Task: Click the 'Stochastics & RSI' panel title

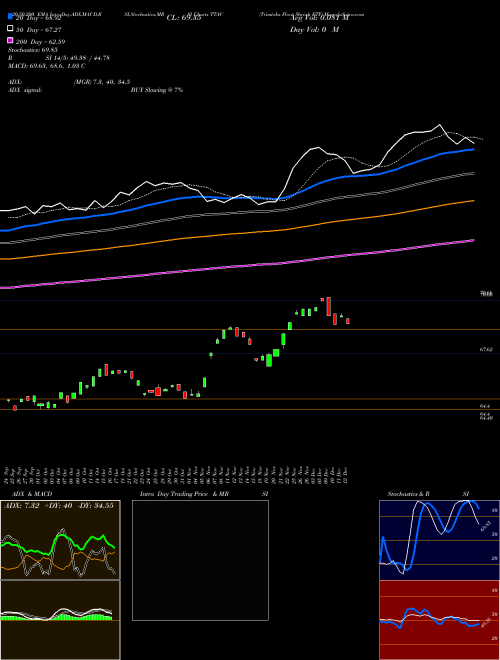Action: [x=428, y=494]
